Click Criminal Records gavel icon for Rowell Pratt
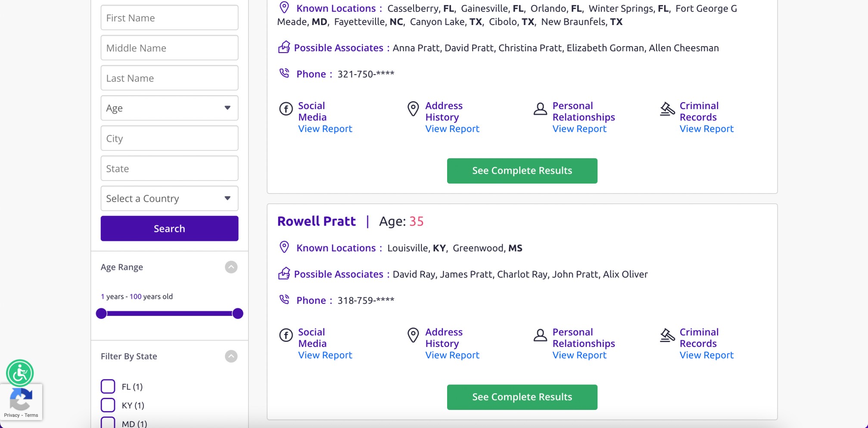This screenshot has width=868, height=428. tap(667, 335)
